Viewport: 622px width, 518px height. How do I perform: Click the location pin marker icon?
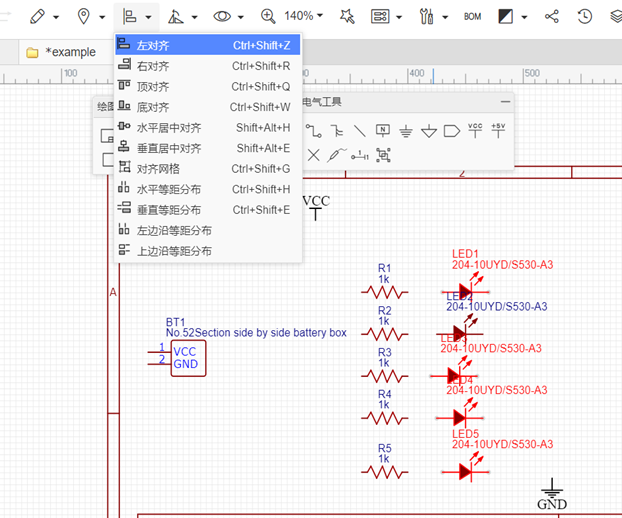84,16
